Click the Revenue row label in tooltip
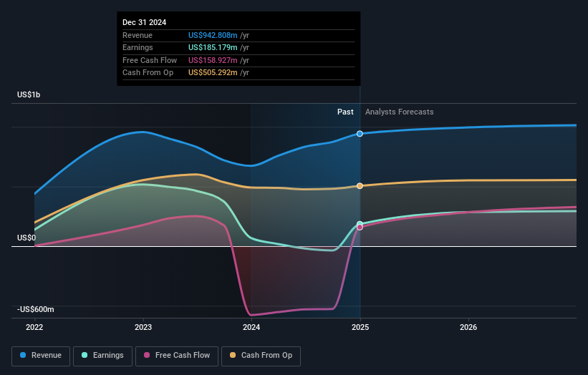Image resolution: width=588 pixels, height=375 pixels. (x=138, y=35)
